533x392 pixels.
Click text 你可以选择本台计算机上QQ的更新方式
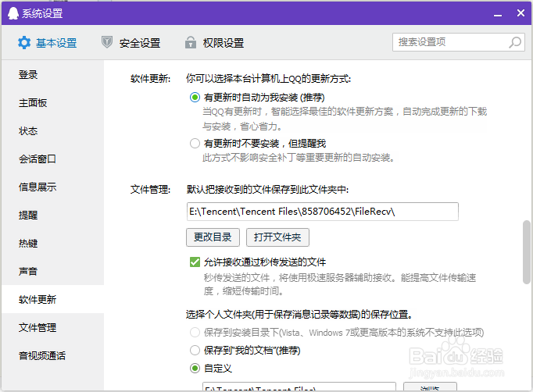click(268, 79)
